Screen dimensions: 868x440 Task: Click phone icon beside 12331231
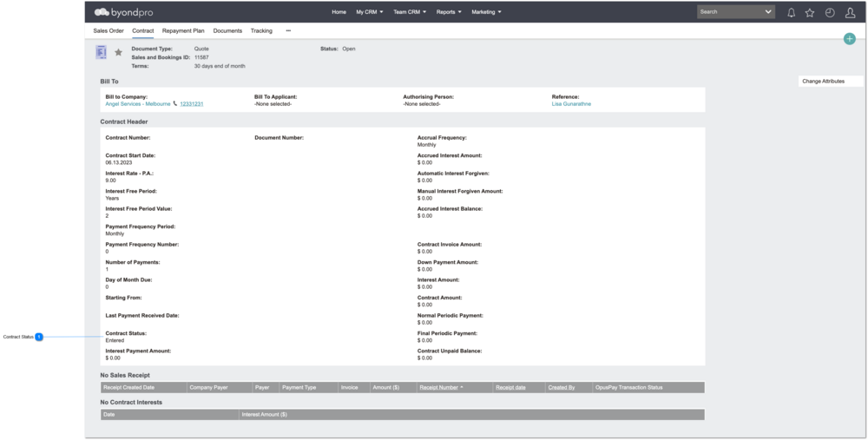(175, 103)
